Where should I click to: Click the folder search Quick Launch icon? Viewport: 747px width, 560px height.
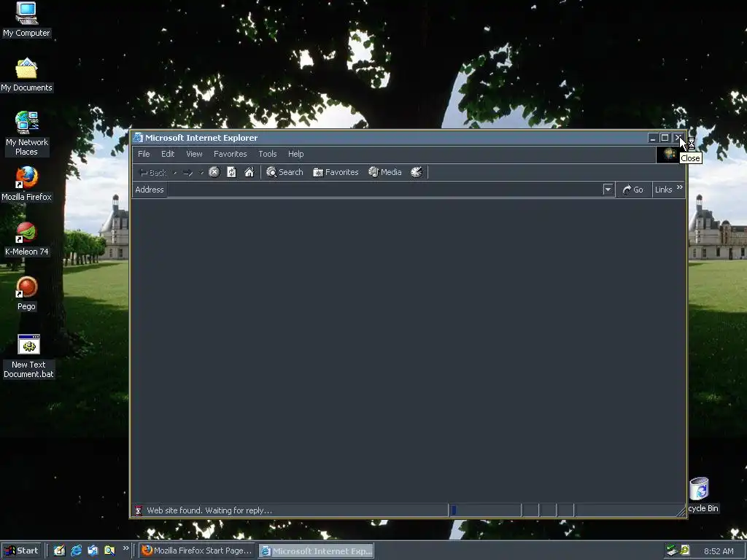click(x=109, y=551)
